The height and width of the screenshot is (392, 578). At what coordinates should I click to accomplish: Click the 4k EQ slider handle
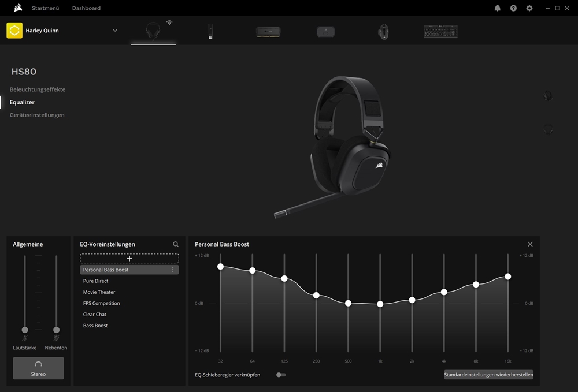(x=444, y=292)
